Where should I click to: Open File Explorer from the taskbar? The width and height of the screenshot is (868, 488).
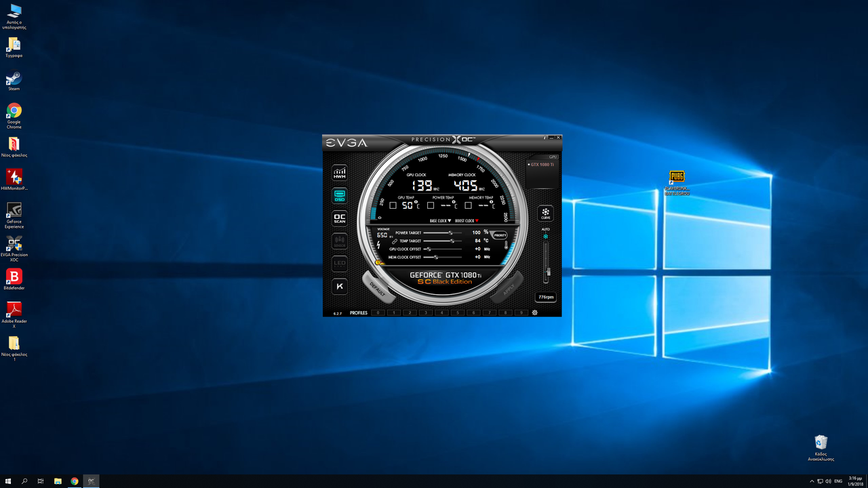[58, 481]
